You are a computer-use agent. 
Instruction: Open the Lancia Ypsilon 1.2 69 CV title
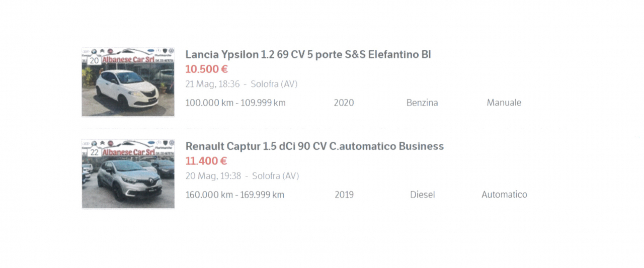[x=308, y=54]
